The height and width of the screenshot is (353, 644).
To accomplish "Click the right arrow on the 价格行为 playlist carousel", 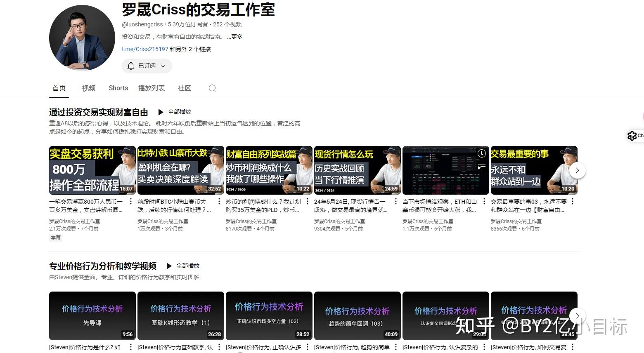I will point(578,315).
